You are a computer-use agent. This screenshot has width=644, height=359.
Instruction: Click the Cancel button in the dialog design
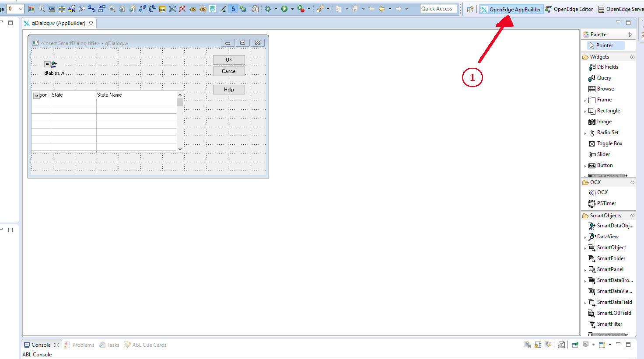[229, 71]
